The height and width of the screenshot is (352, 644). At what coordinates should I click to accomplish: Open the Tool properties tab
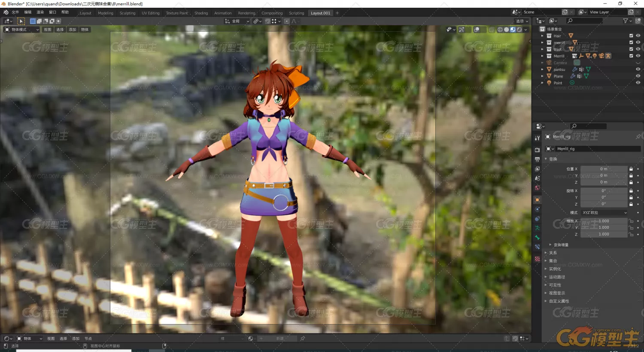pyautogui.click(x=537, y=138)
